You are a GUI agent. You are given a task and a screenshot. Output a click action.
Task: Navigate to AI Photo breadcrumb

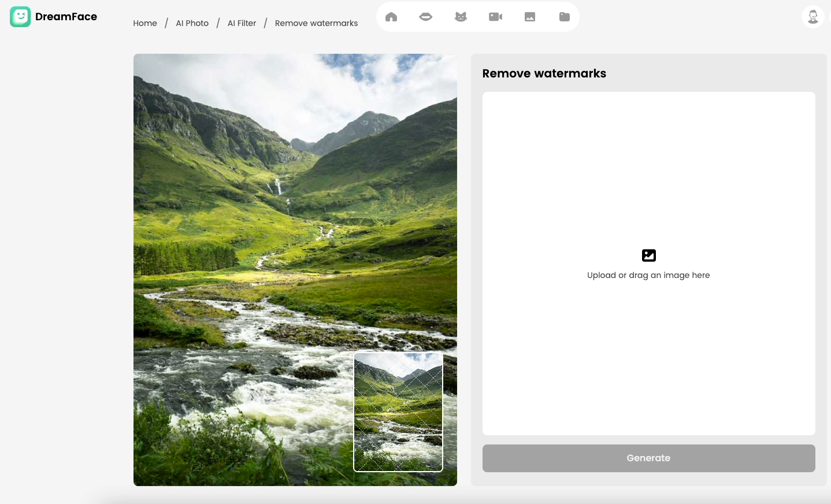pos(192,23)
